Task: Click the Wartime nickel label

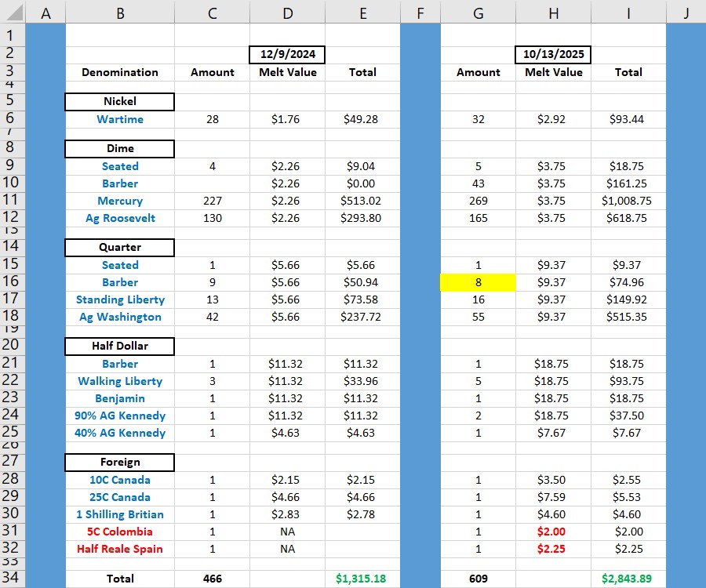Action: coord(120,119)
